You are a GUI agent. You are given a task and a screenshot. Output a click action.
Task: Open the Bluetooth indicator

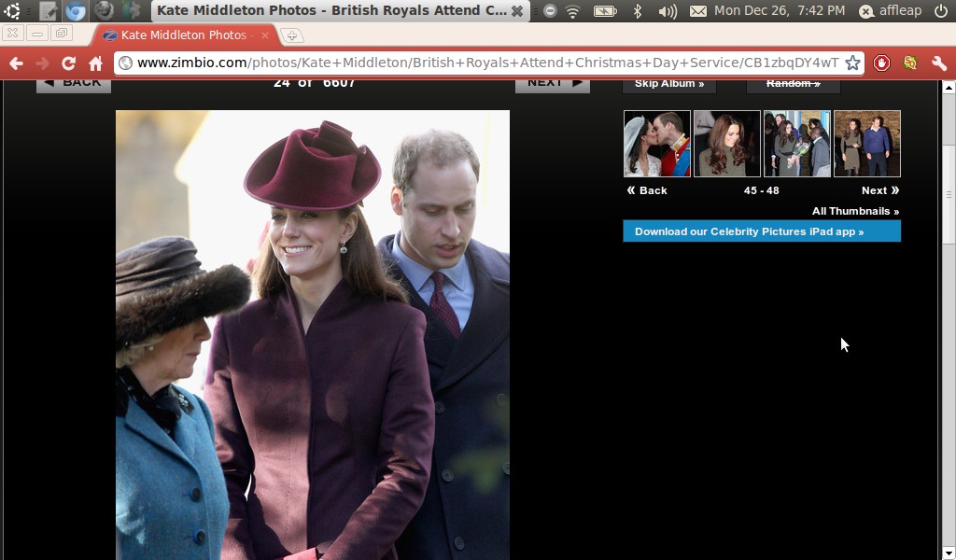pyautogui.click(x=638, y=11)
